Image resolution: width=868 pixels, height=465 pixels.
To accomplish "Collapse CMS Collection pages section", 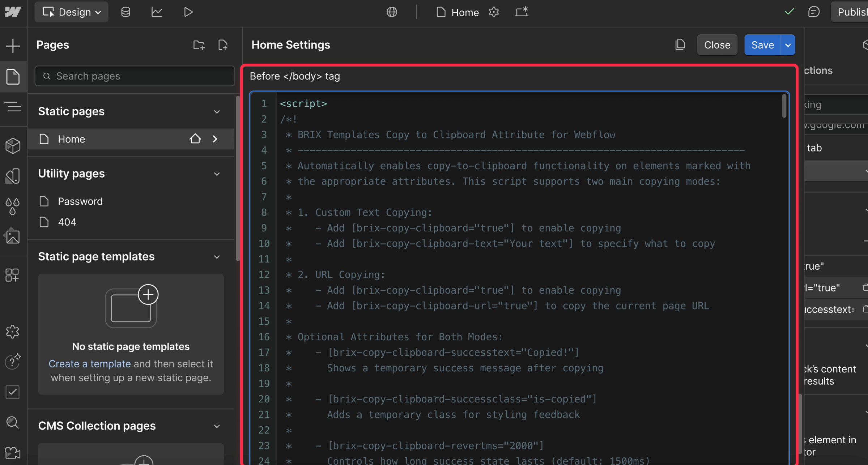I will coord(217,426).
